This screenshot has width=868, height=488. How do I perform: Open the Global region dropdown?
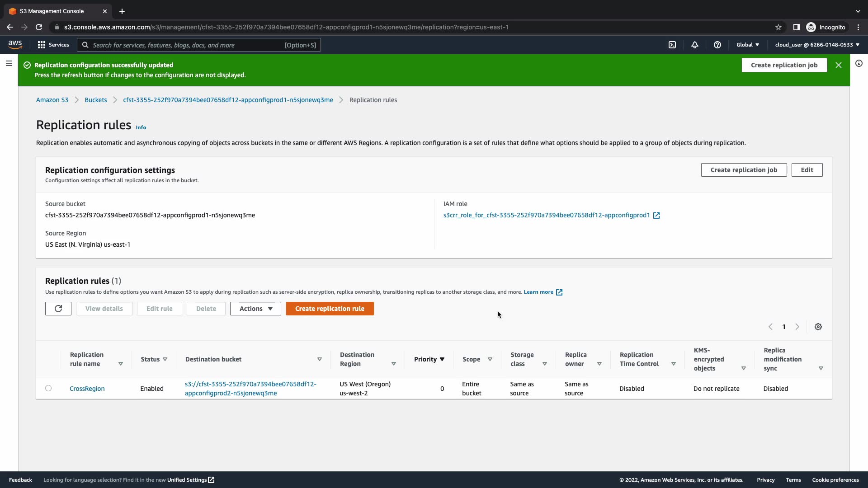coord(748,45)
